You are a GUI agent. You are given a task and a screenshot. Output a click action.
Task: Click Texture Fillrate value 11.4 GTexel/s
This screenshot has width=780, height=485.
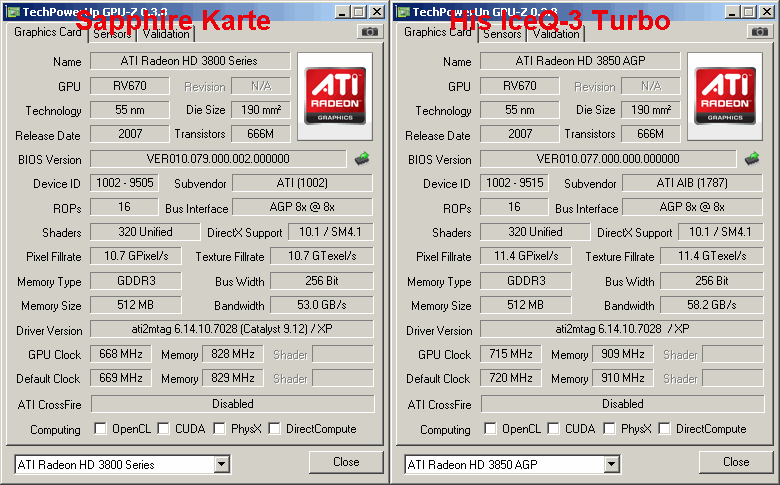pos(712,256)
